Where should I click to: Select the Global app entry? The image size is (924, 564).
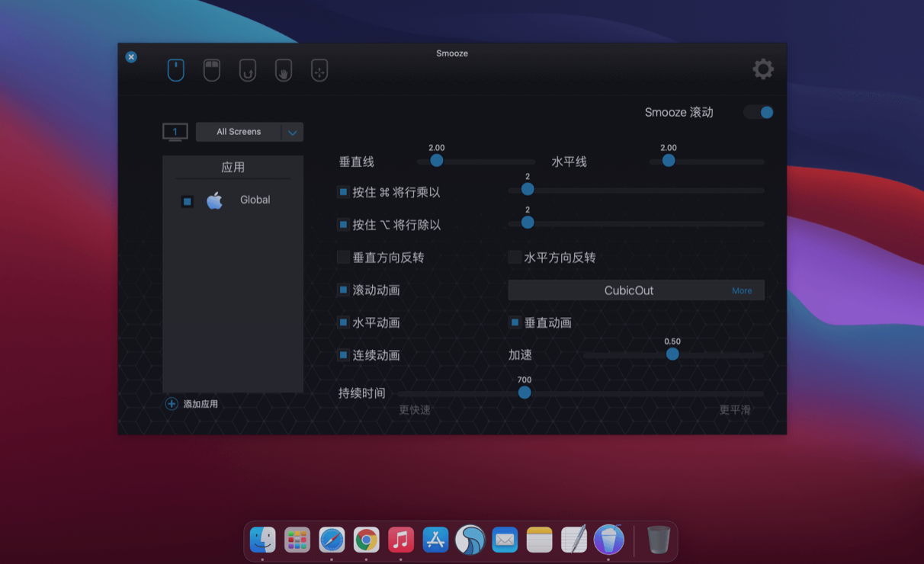pos(255,200)
